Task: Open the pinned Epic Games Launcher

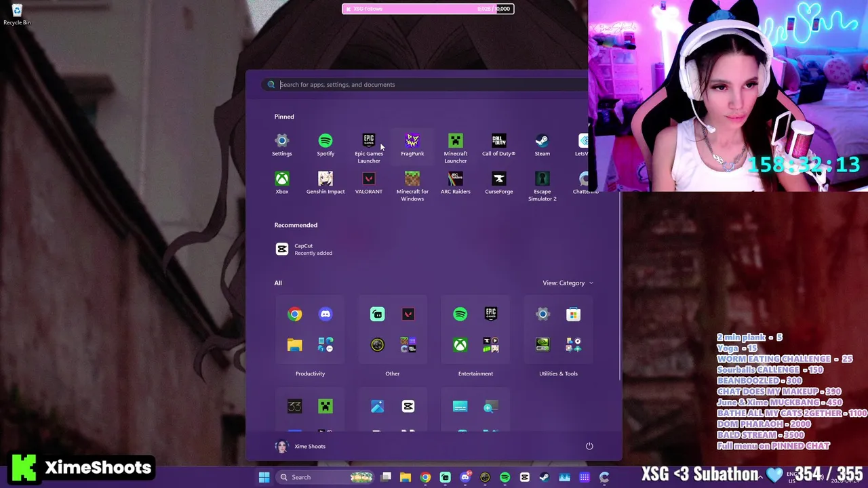Action: (x=369, y=148)
